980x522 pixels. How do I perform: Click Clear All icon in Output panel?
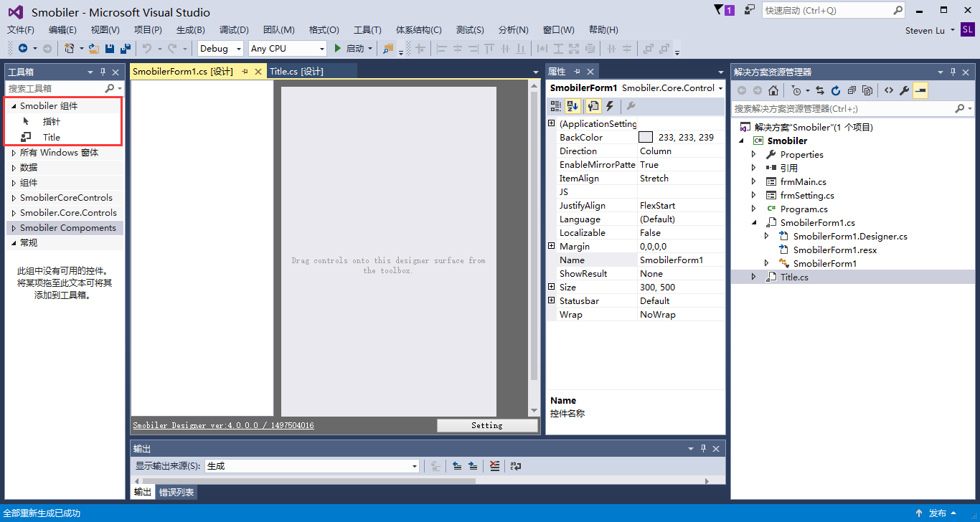(494, 466)
